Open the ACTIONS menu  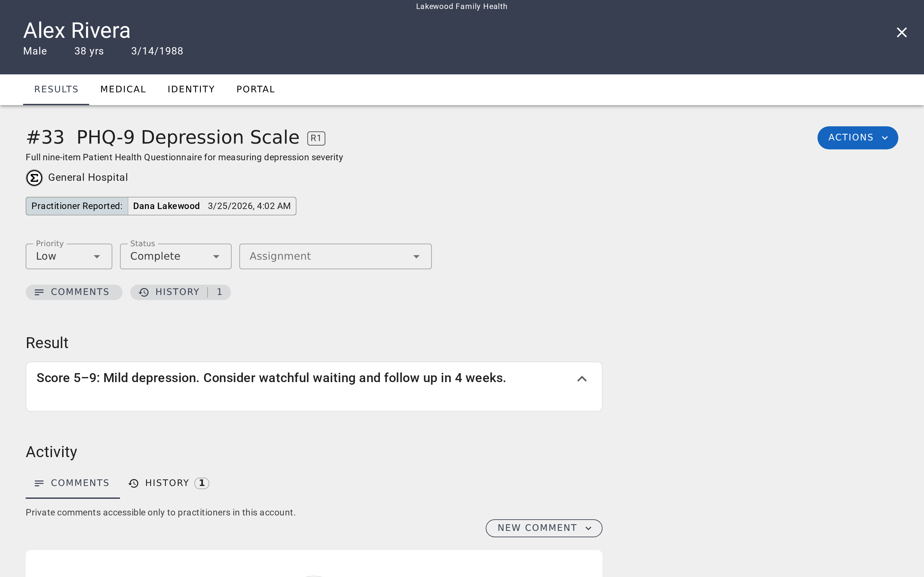(858, 138)
